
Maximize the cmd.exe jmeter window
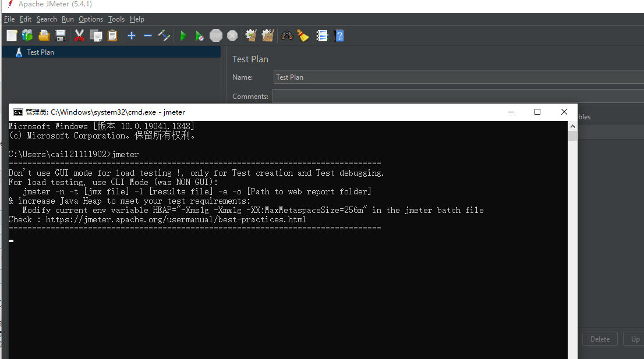pyautogui.click(x=537, y=112)
